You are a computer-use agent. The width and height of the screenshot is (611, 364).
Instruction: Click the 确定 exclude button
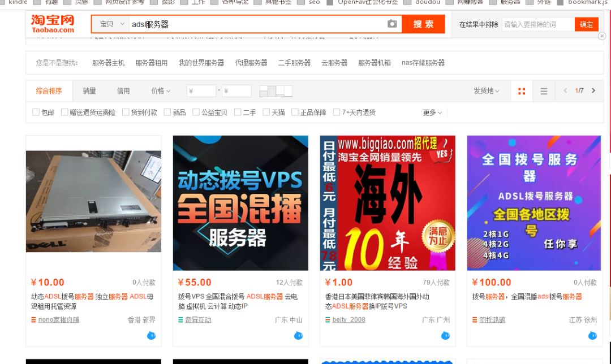(x=587, y=24)
